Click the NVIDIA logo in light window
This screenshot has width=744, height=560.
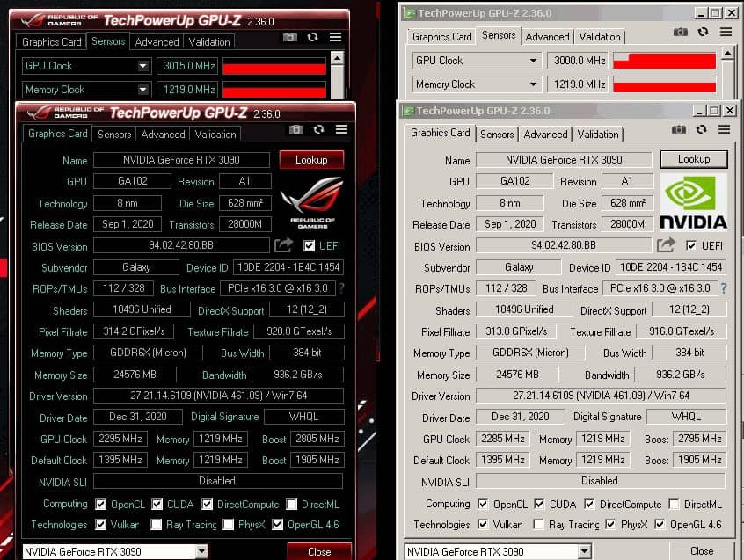coord(693,202)
